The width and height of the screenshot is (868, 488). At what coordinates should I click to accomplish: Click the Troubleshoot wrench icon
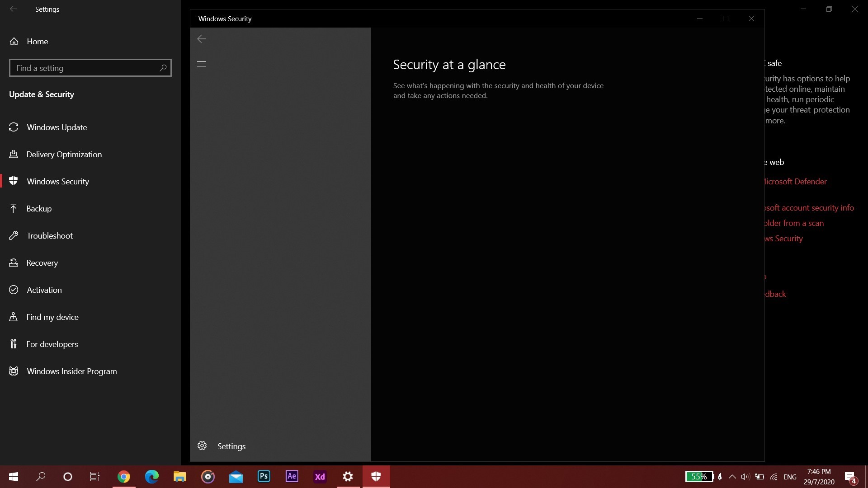tap(14, 235)
